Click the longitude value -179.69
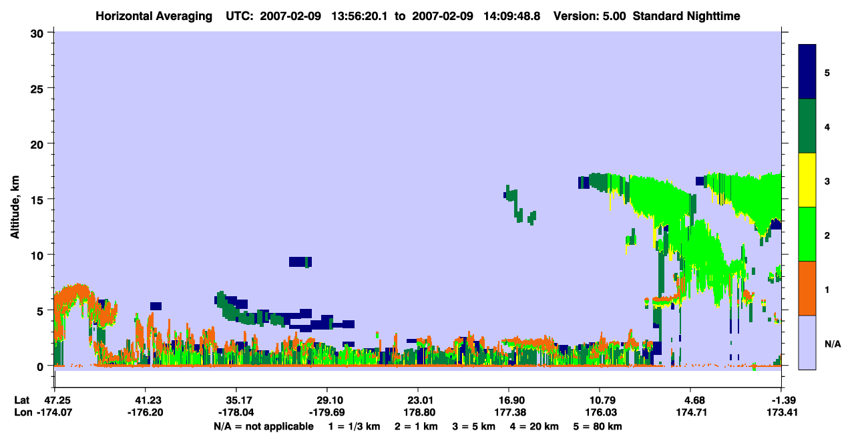The height and width of the screenshot is (445, 868). [327, 413]
